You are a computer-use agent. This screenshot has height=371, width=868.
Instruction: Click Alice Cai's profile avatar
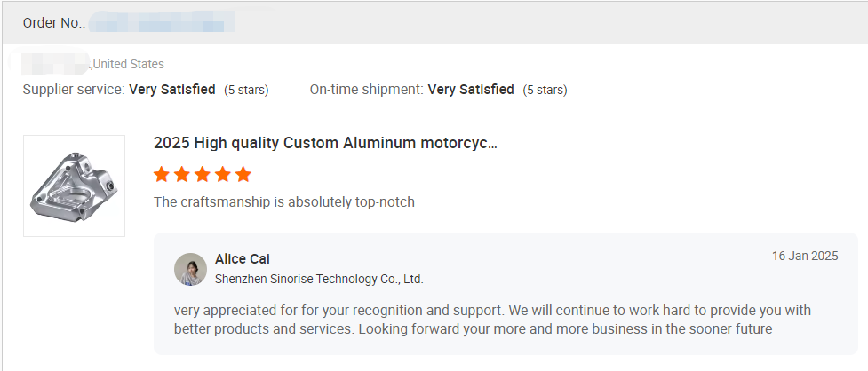pos(190,269)
